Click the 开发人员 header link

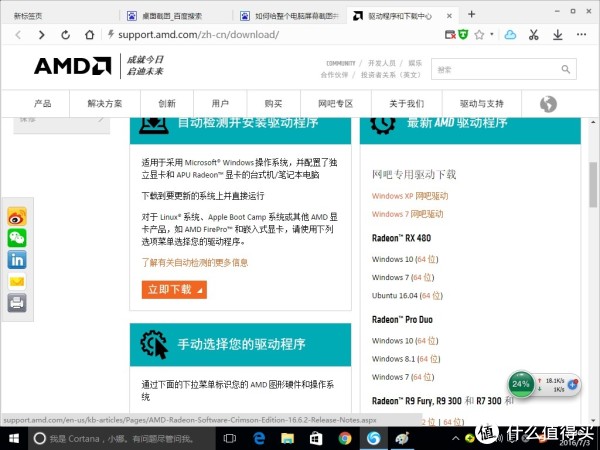point(382,63)
